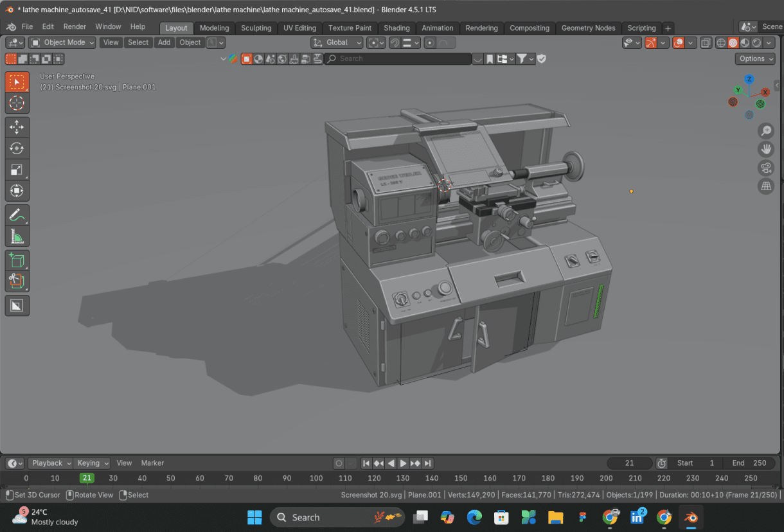Click the Zoom view magnifier icon
The height and width of the screenshot is (532, 784).
[x=766, y=131]
